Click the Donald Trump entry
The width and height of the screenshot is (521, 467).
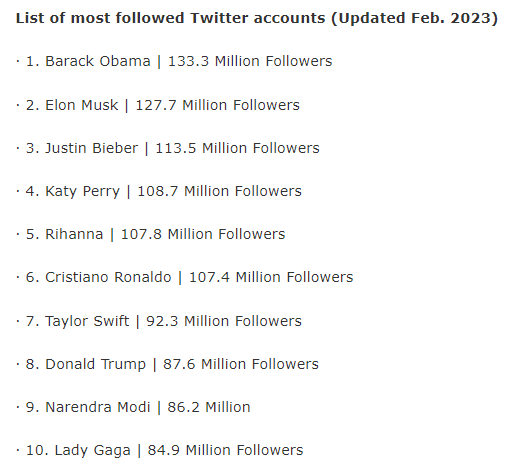(x=167, y=364)
